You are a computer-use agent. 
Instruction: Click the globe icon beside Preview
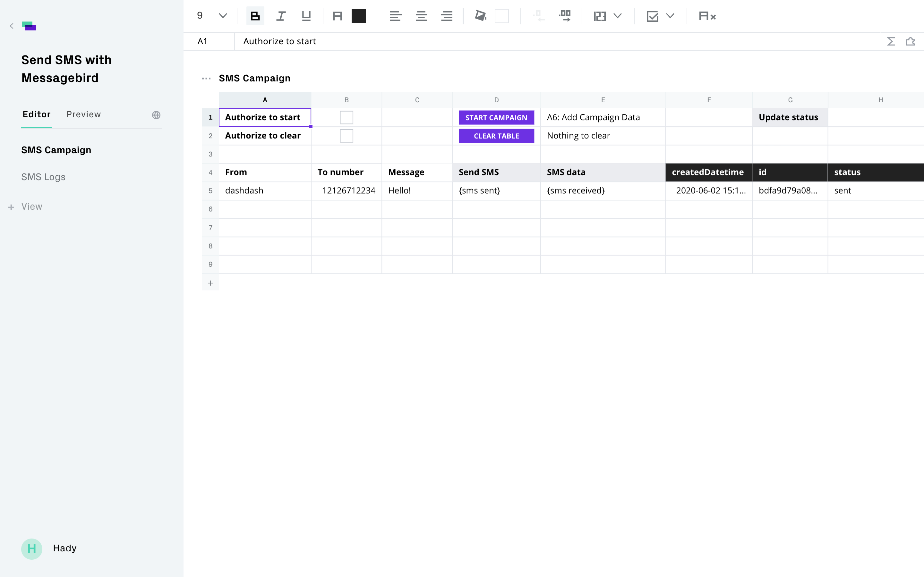pyautogui.click(x=156, y=115)
